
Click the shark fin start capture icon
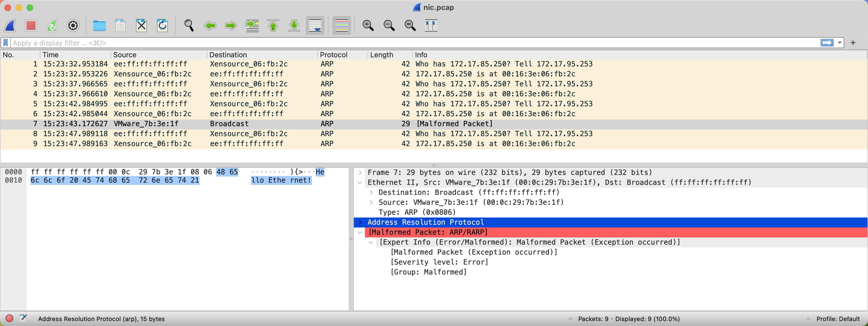(x=11, y=26)
